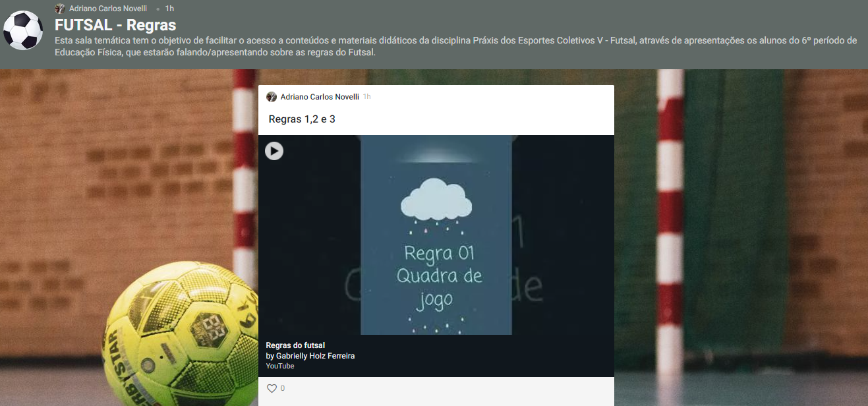This screenshot has width=868, height=406.
Task: Click "by Gabrielly Holz Ferreira" attribution
Action: pos(310,356)
